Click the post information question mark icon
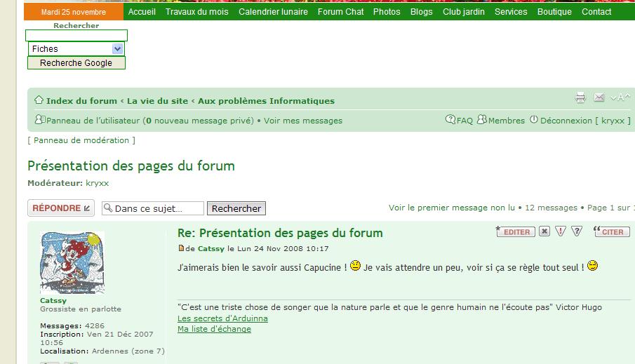This screenshot has height=364, width=635. [577, 231]
